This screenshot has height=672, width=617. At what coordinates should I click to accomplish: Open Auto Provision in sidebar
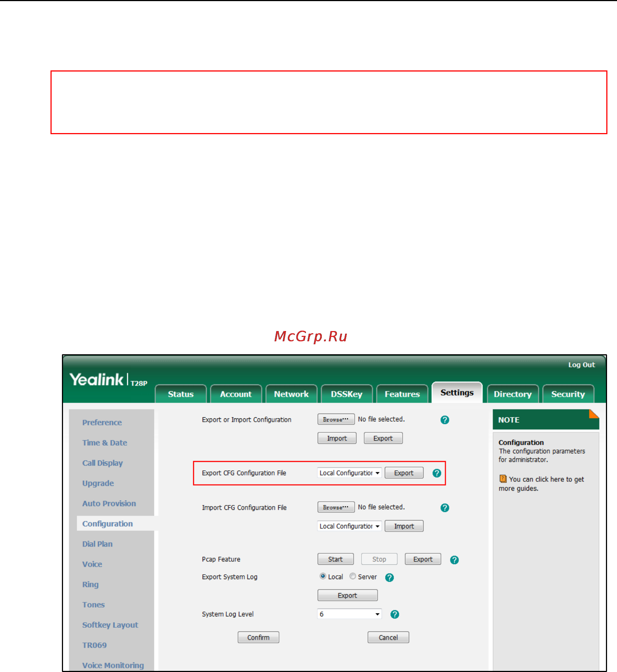[x=109, y=504]
